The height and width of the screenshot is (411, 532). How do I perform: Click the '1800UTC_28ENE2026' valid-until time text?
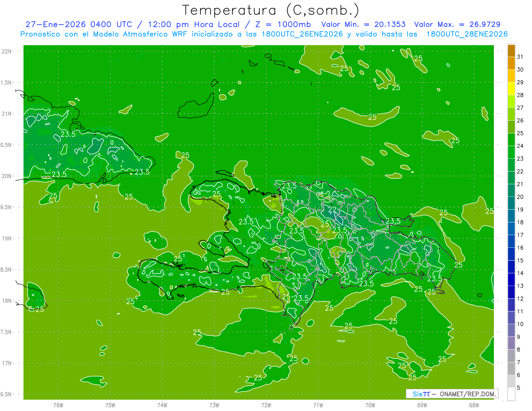[467, 34]
